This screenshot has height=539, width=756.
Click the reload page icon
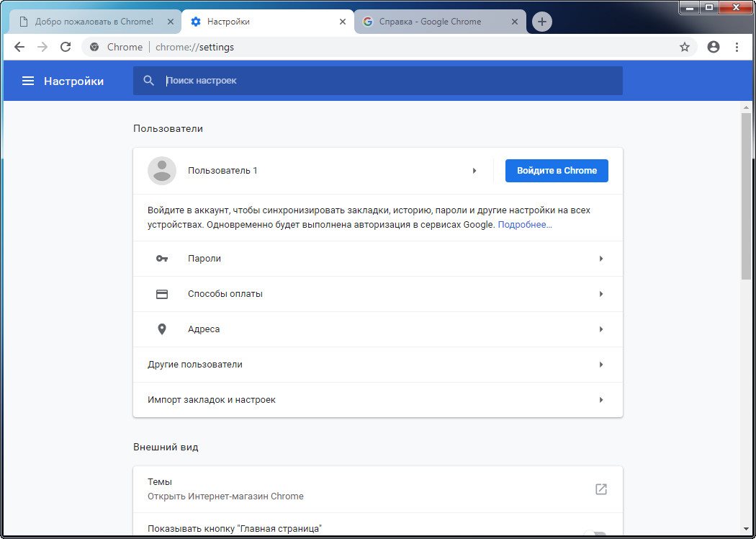[66, 47]
